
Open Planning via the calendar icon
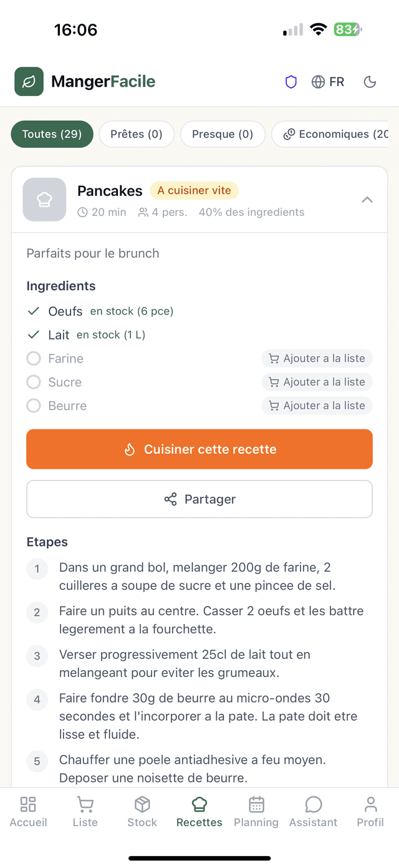pyautogui.click(x=256, y=805)
